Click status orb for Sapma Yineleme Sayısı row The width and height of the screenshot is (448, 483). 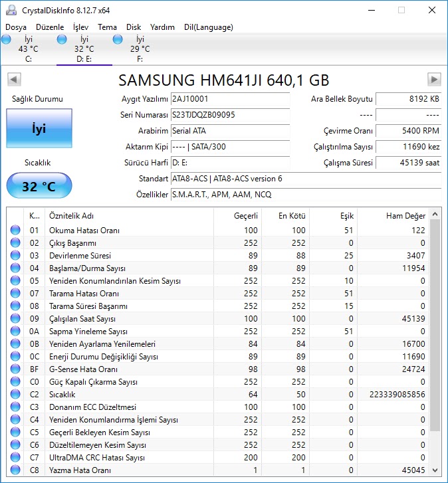15,331
